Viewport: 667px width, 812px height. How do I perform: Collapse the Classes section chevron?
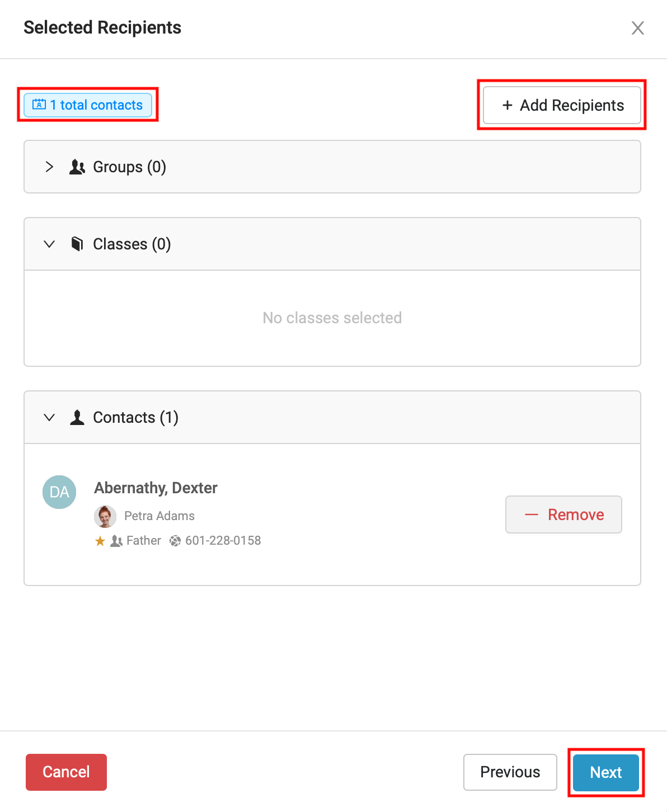point(49,244)
